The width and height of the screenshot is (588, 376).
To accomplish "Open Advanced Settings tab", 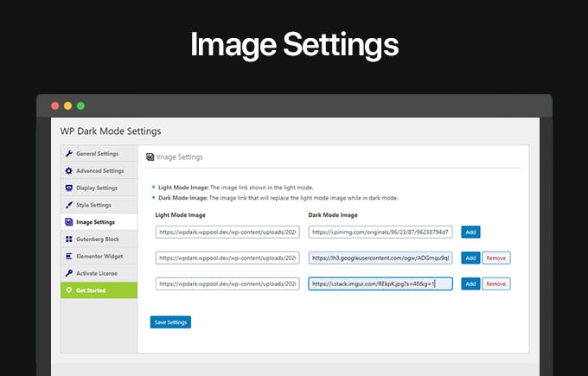I will pos(99,171).
